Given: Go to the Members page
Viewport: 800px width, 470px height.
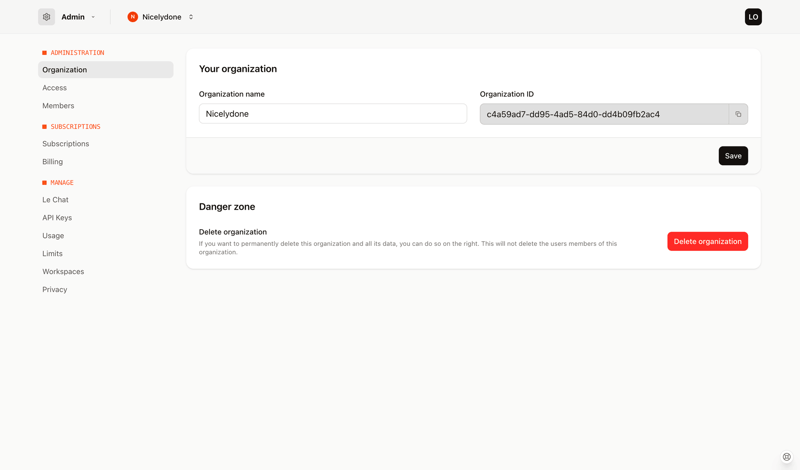Looking at the screenshot, I should coord(58,106).
